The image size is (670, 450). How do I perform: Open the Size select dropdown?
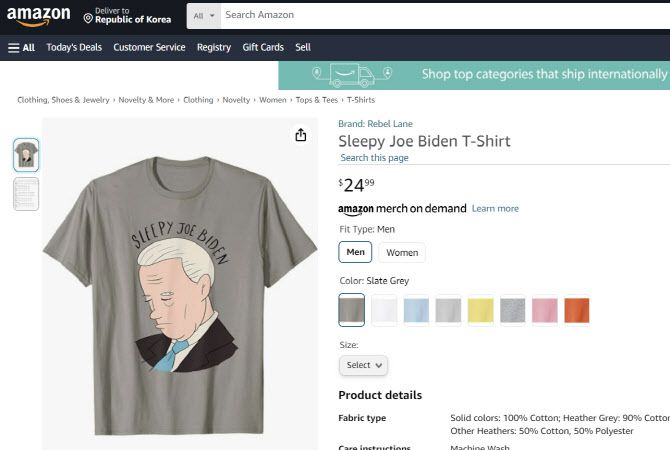click(364, 366)
